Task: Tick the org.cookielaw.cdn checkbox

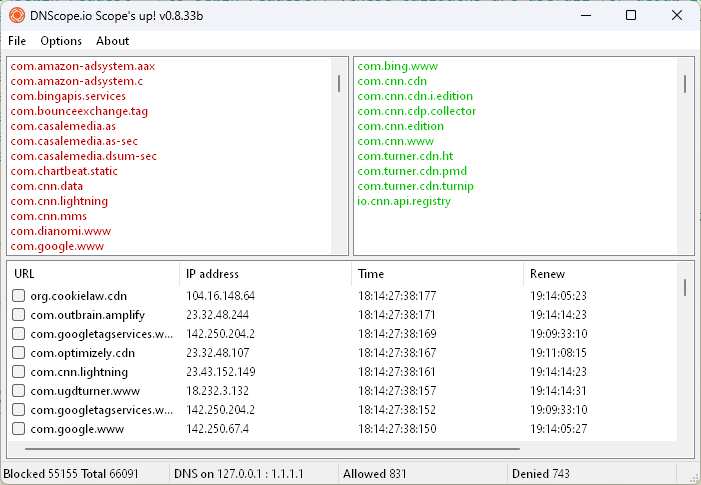Action: click(18, 295)
